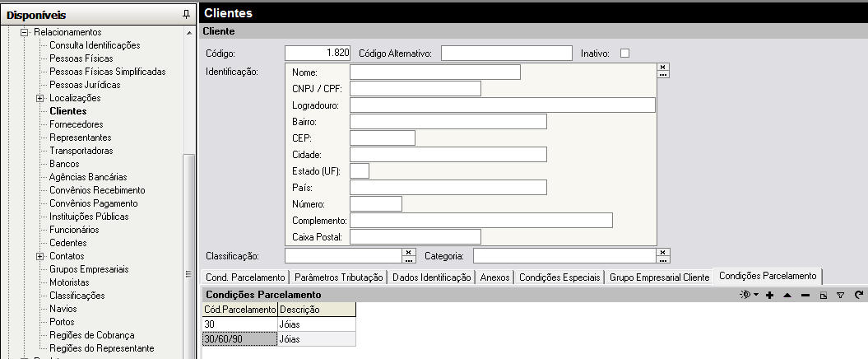Open Agências Bancárias in the tree
Image resolution: width=868 pixels, height=359 pixels.
[88, 177]
